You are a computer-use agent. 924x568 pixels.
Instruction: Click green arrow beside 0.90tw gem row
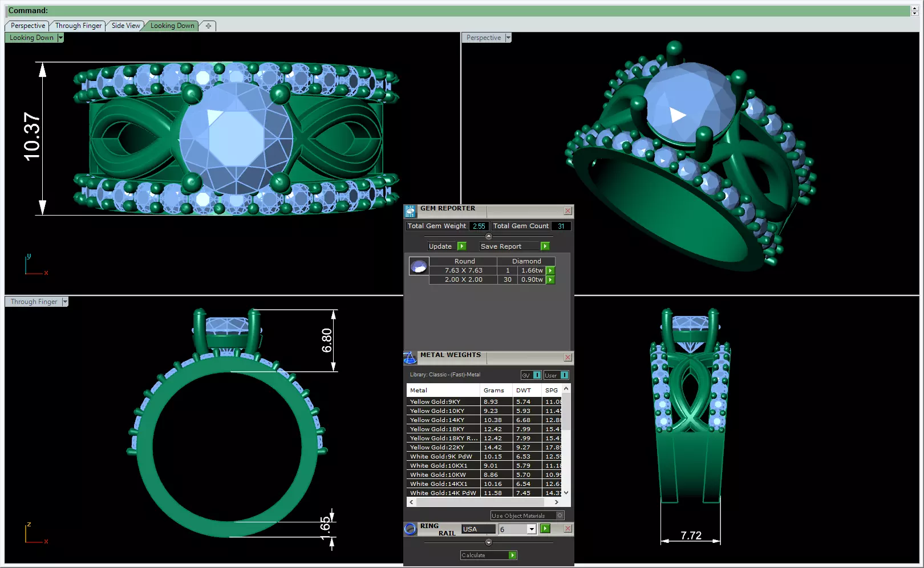[x=550, y=280]
